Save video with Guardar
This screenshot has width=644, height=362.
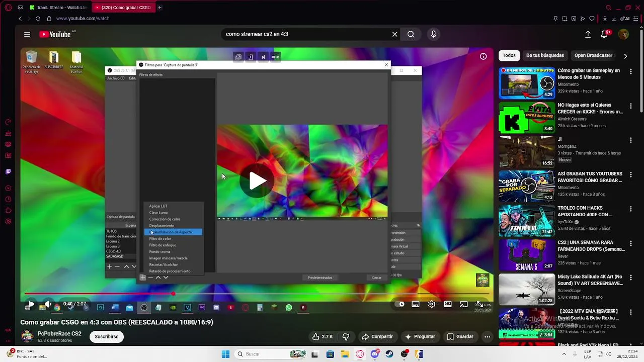click(460, 336)
